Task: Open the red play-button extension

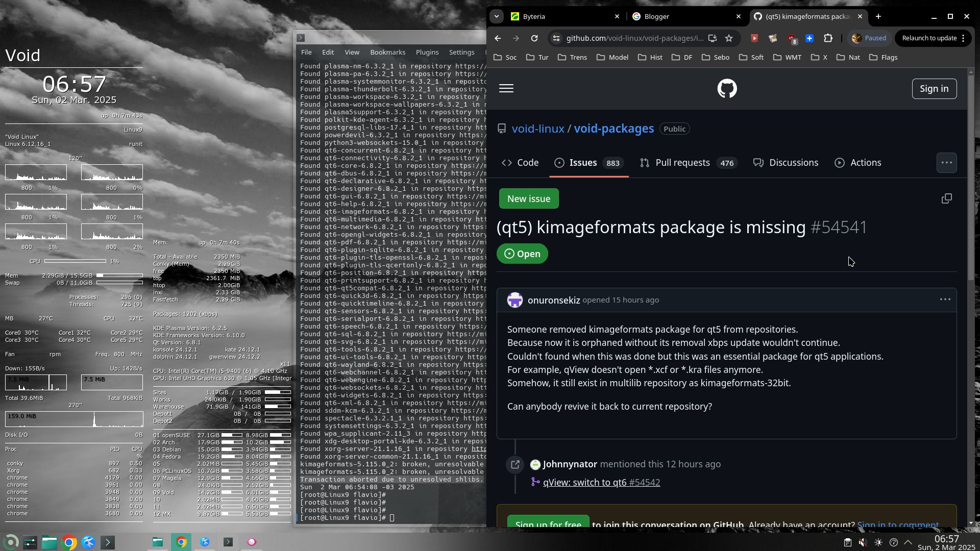Action: point(754,38)
